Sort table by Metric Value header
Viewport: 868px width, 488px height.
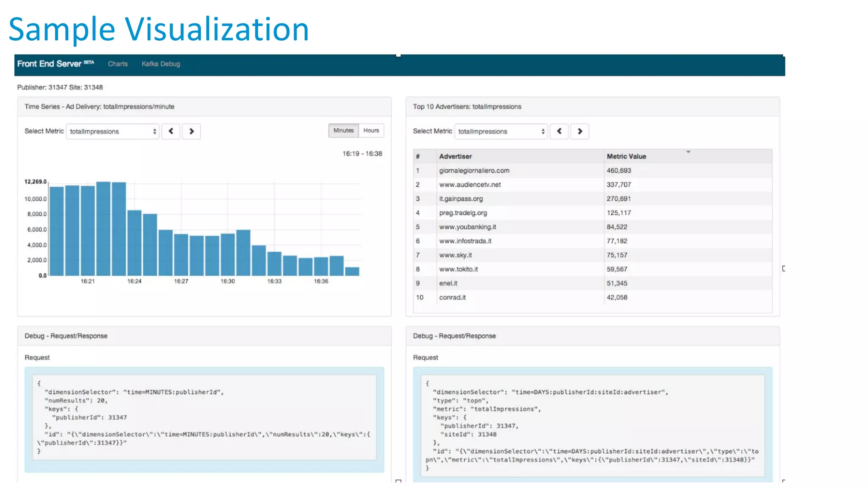click(x=626, y=156)
